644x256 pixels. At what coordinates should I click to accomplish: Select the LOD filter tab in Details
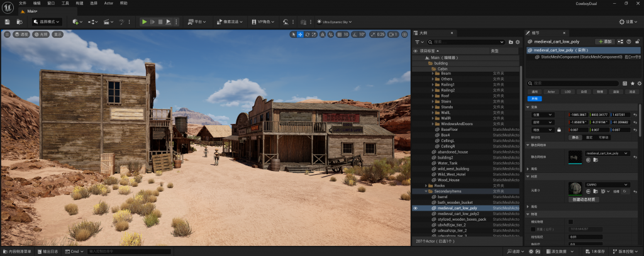point(567,91)
